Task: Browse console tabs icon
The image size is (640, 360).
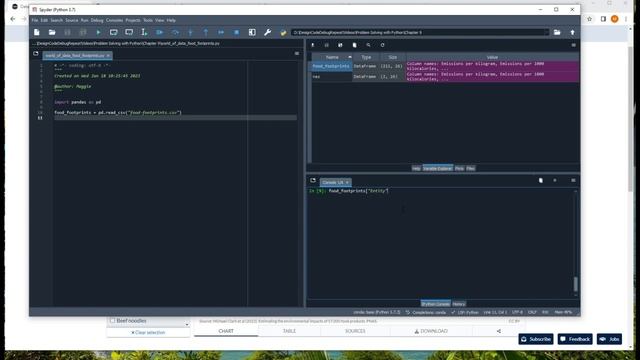Action: coord(313,180)
